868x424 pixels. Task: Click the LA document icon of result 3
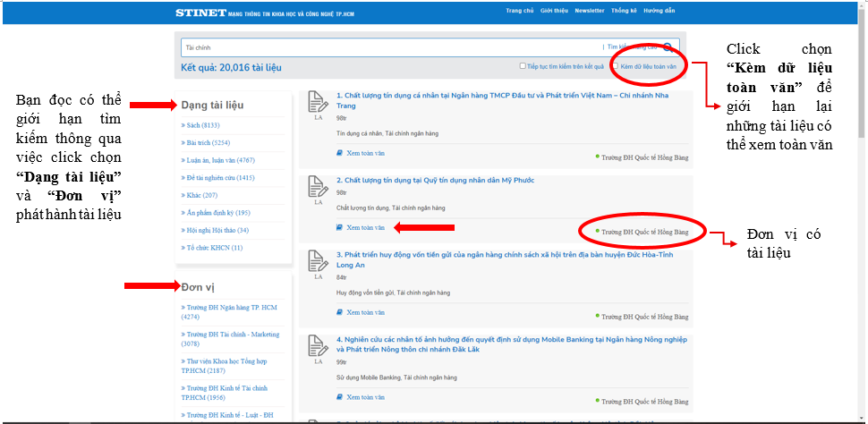point(318,260)
